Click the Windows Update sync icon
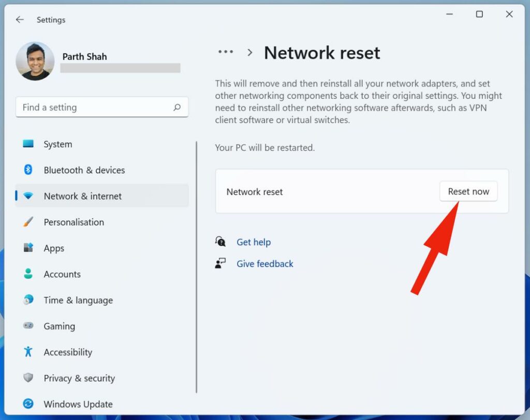This screenshot has height=420, width=530. pos(28,404)
